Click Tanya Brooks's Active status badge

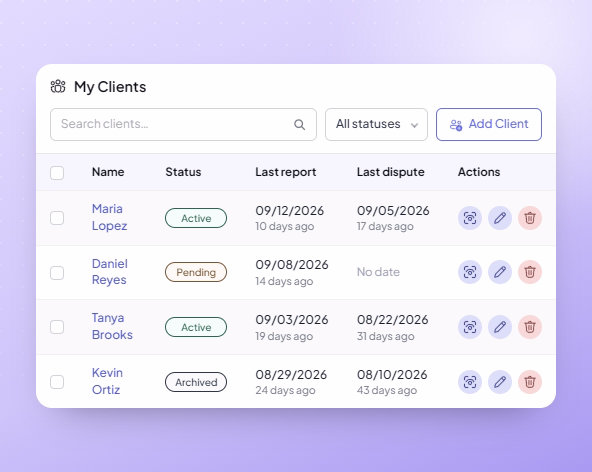coord(196,327)
